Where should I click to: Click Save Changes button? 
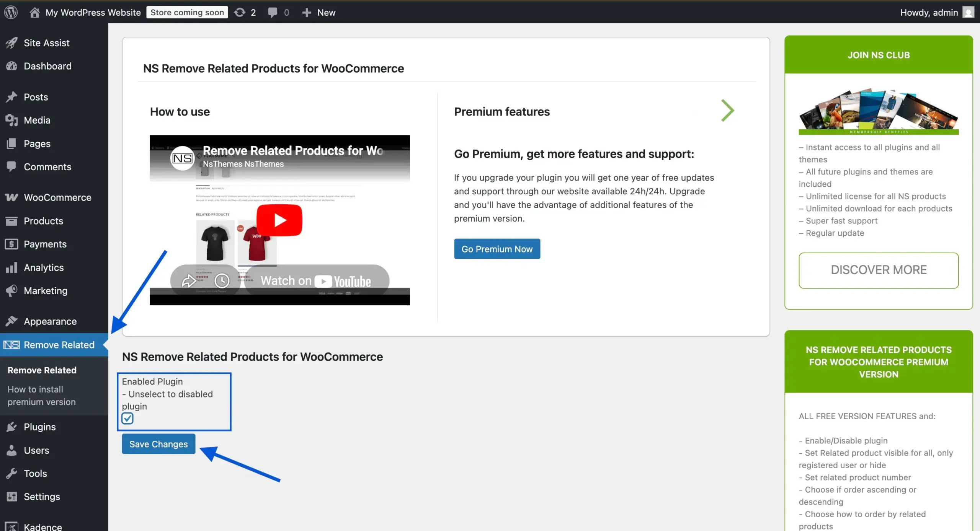coord(158,444)
